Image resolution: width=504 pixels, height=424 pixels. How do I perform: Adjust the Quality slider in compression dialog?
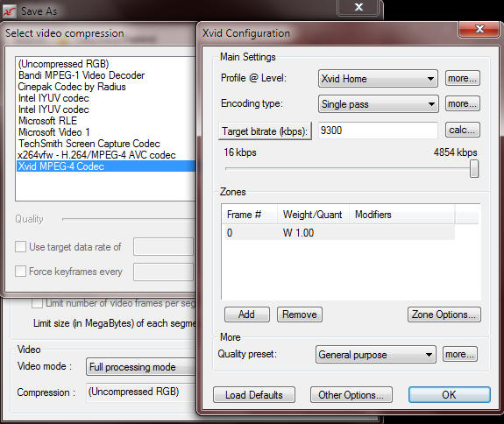129,219
